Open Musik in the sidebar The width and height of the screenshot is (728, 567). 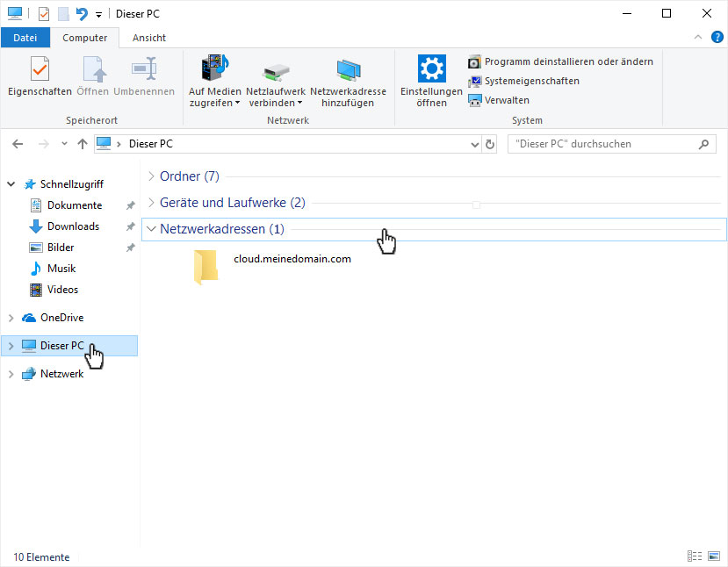pos(61,269)
